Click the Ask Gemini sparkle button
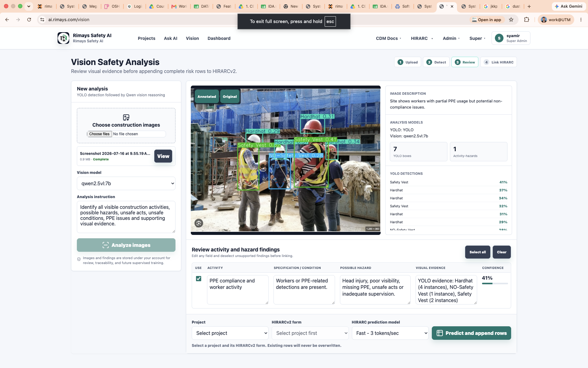 coord(569,6)
